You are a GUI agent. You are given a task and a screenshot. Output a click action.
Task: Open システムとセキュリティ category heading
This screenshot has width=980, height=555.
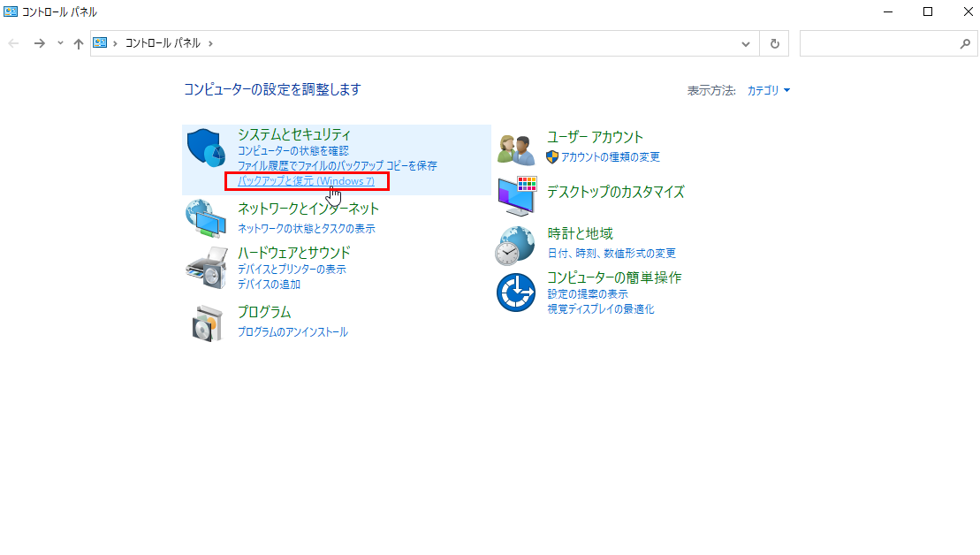293,134
